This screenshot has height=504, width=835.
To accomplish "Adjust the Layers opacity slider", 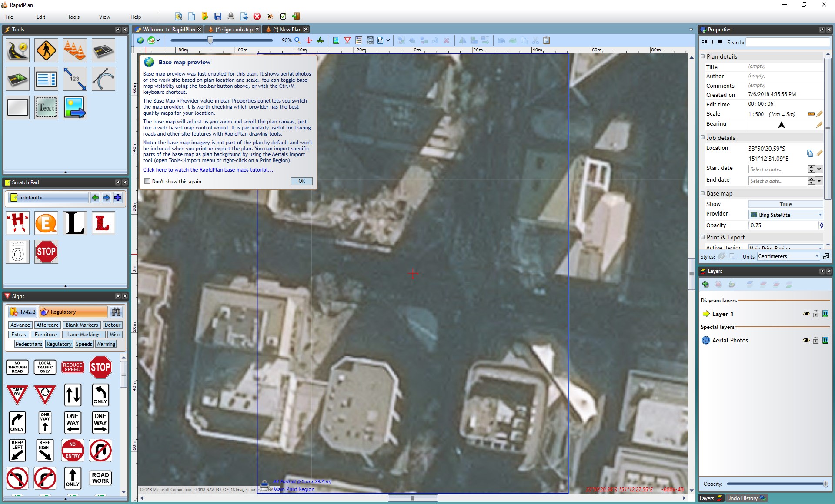I will click(825, 484).
